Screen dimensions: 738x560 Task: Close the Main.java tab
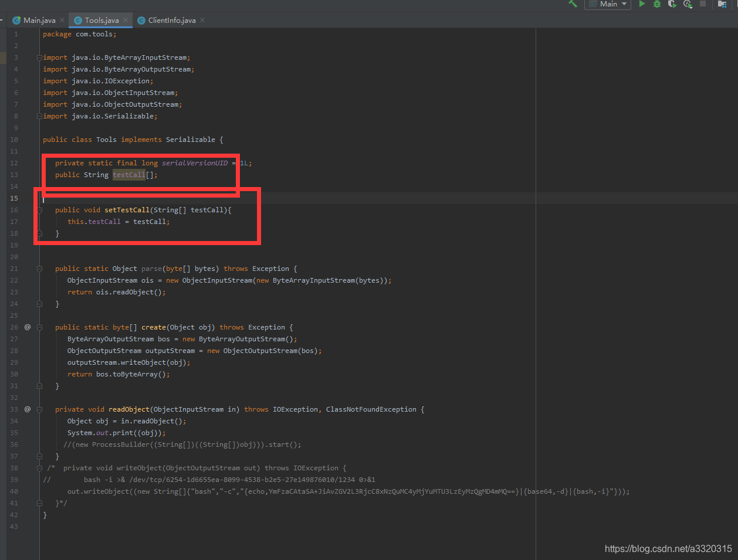tap(62, 20)
